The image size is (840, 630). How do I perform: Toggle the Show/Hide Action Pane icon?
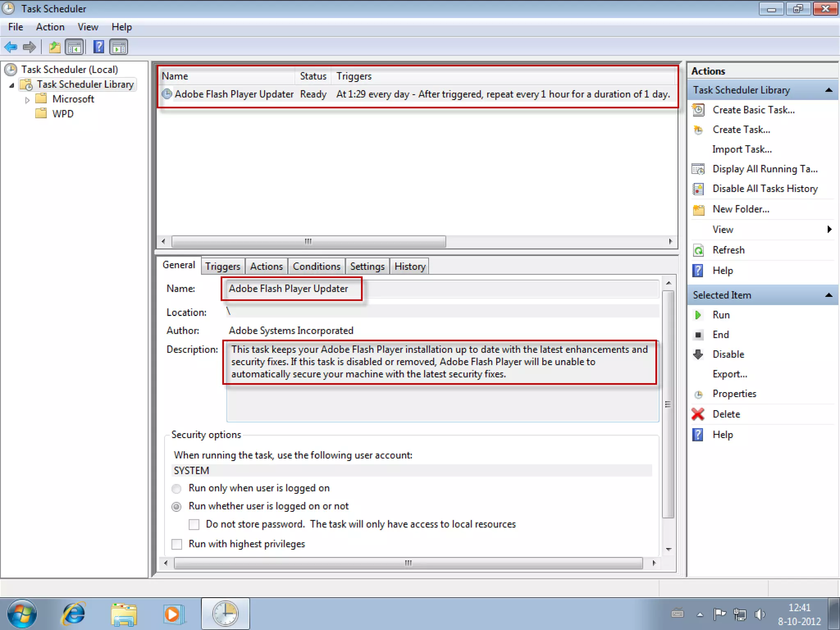pyautogui.click(x=119, y=47)
